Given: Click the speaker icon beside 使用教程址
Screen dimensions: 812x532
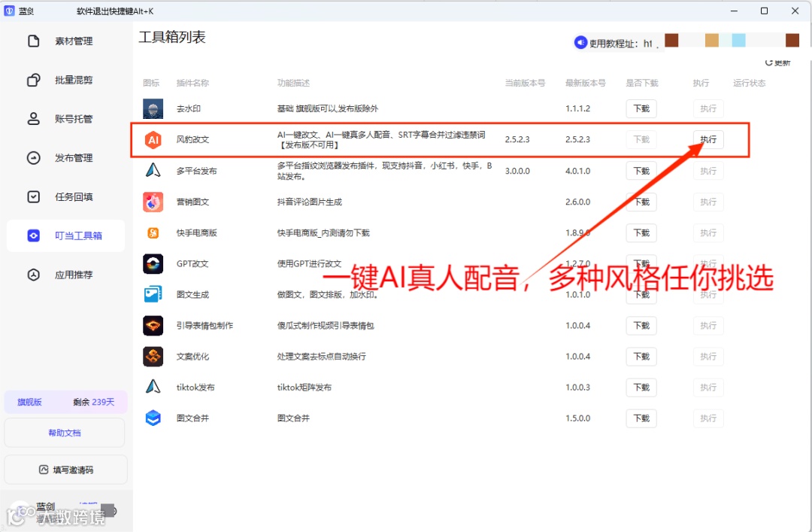Looking at the screenshot, I should point(580,43).
